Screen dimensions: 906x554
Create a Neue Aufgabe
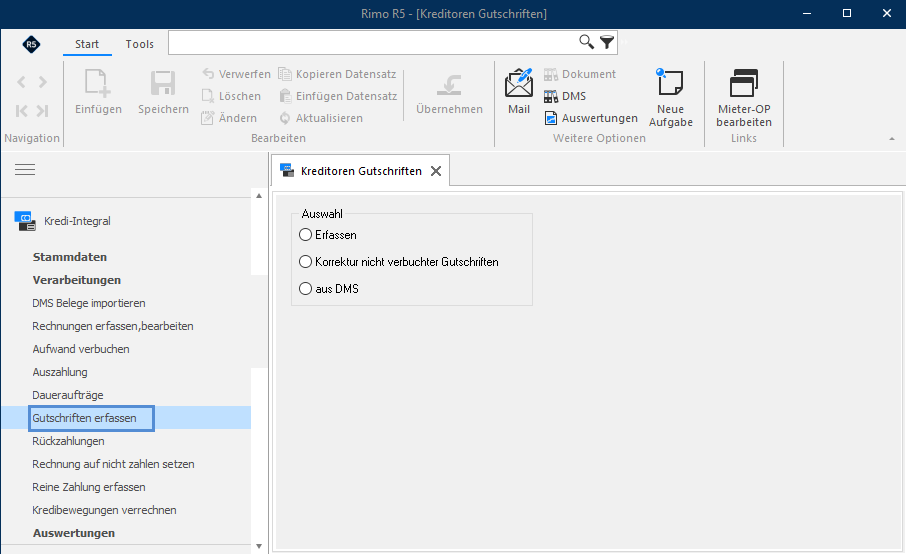tap(670, 97)
